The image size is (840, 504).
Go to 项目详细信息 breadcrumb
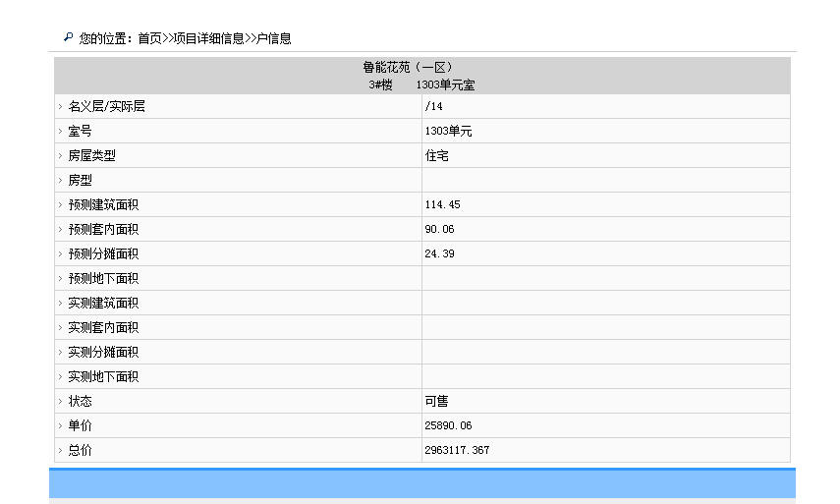click(x=209, y=38)
